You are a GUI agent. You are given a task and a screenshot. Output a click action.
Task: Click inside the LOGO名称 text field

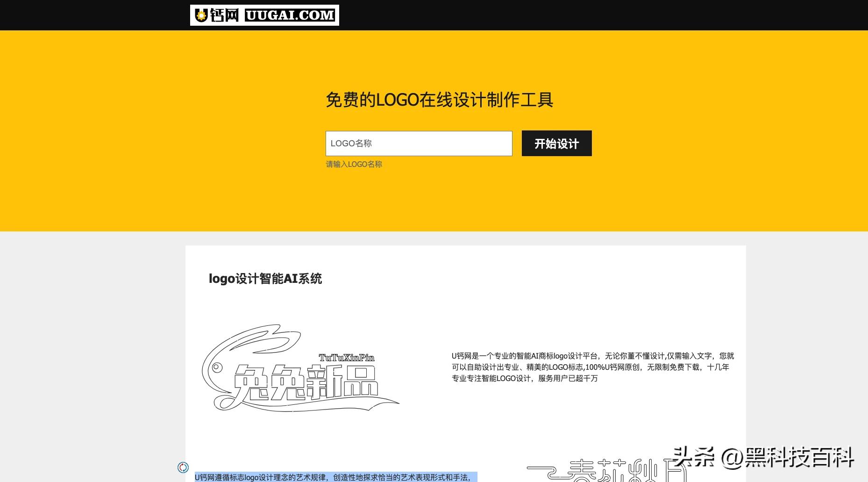point(419,143)
